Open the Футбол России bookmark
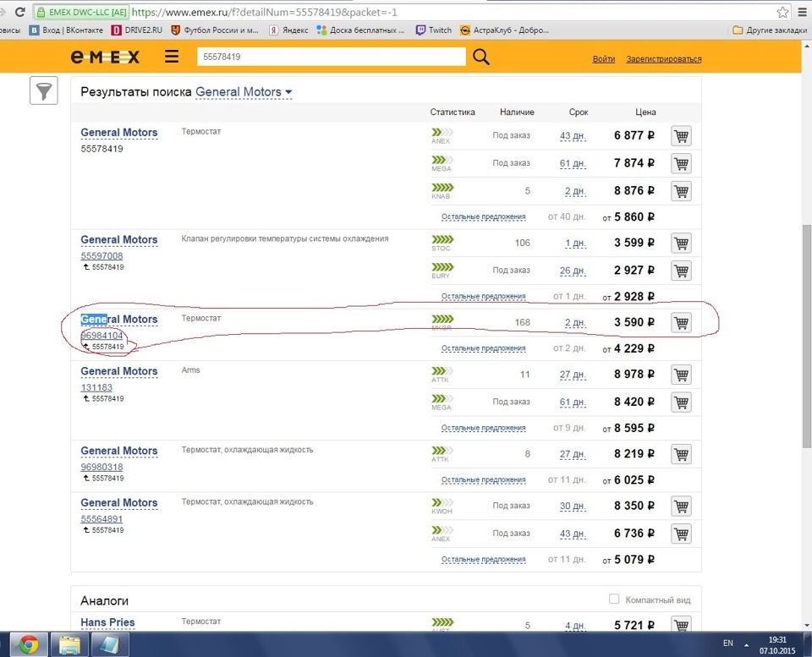 pyautogui.click(x=215, y=30)
